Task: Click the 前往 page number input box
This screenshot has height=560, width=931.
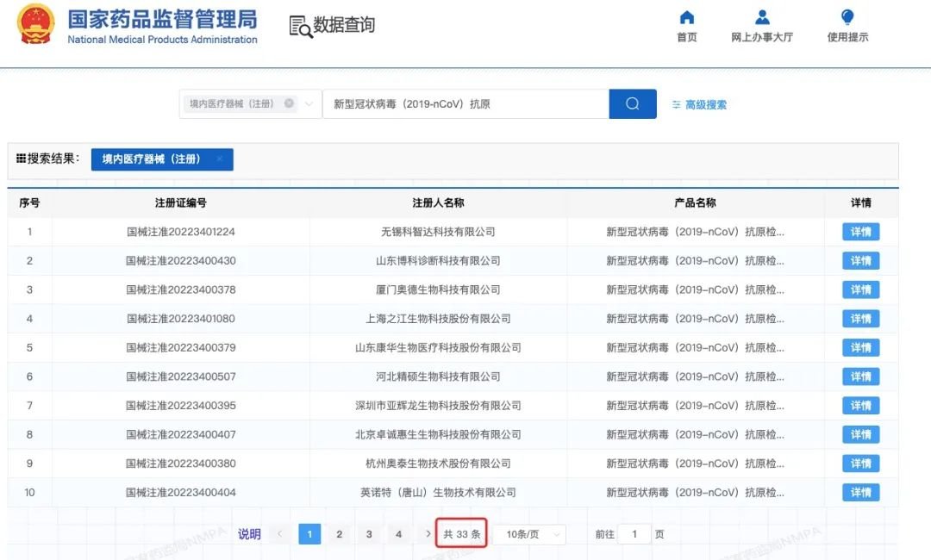Action: [x=634, y=534]
